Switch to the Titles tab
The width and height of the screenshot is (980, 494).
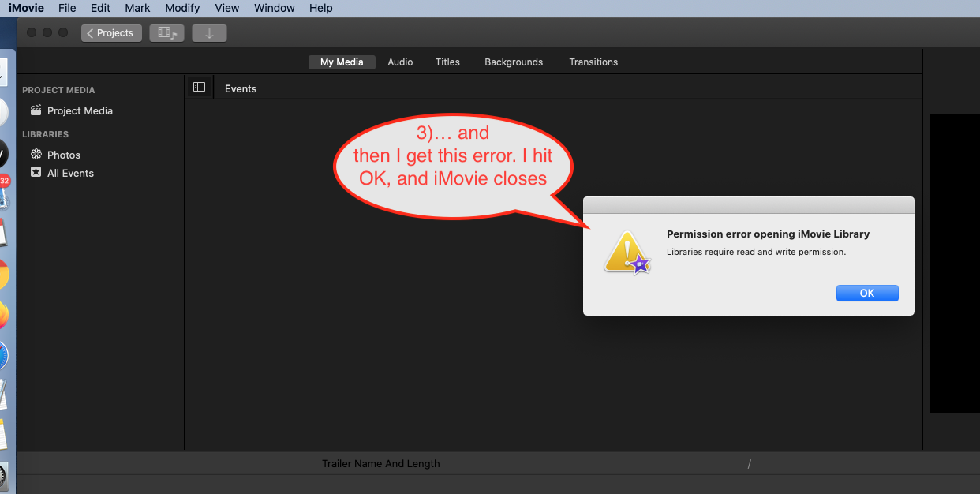click(447, 62)
